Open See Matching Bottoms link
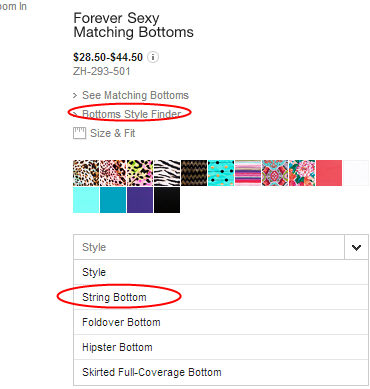 point(135,95)
